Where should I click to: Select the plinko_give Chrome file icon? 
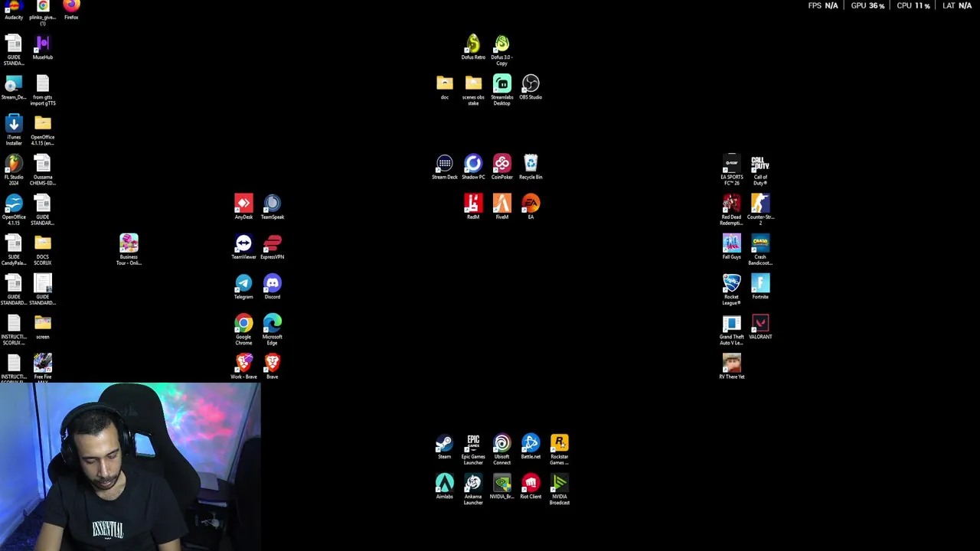coord(43,12)
